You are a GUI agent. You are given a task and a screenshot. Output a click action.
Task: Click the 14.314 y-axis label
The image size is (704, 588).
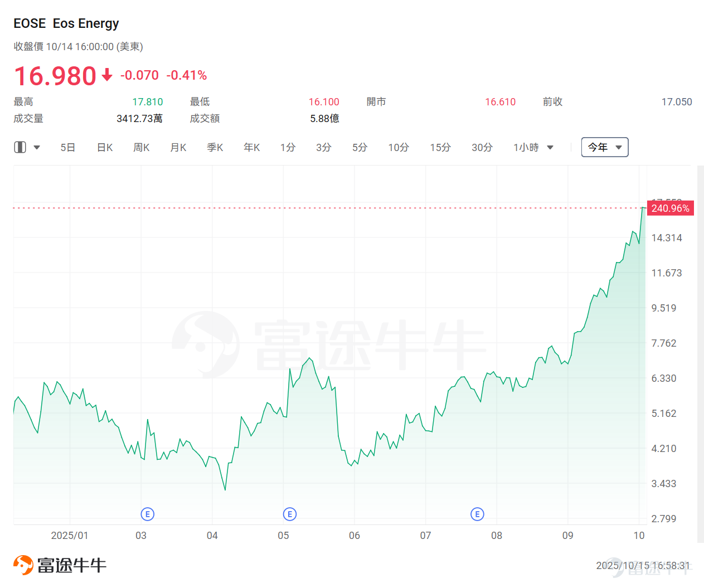coord(667,238)
